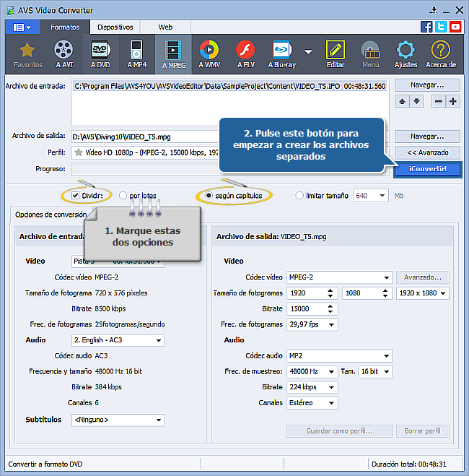Add input file with plus button

pos(453,101)
